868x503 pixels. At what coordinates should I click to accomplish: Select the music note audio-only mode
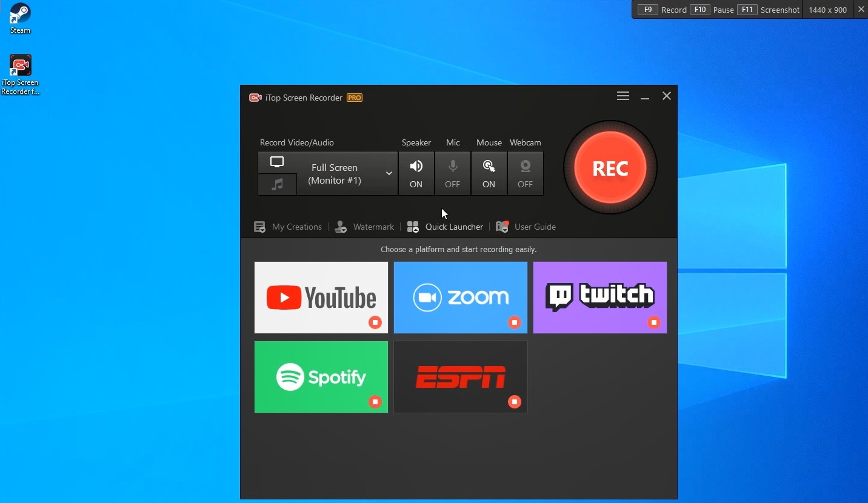pyautogui.click(x=277, y=184)
